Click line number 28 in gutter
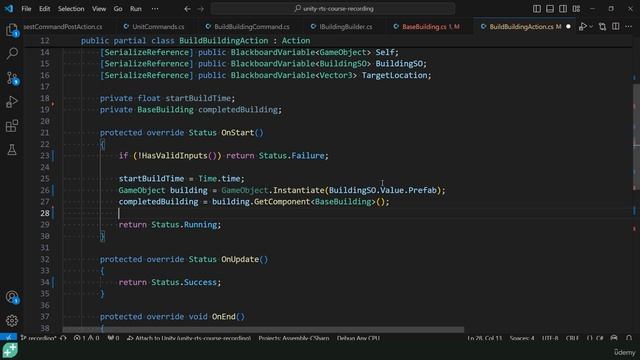This screenshot has width=640, height=360. click(45, 213)
